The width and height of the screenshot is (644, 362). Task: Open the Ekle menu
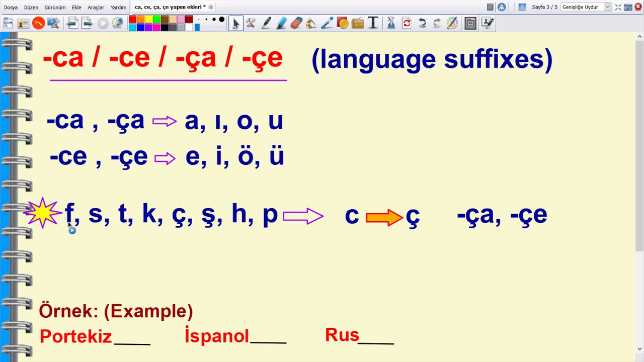[76, 8]
